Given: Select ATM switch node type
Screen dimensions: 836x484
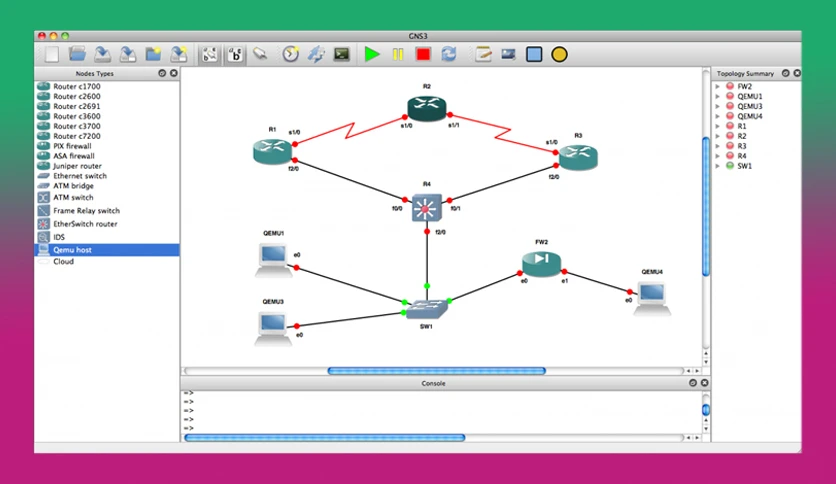Looking at the screenshot, I should pos(107,197).
